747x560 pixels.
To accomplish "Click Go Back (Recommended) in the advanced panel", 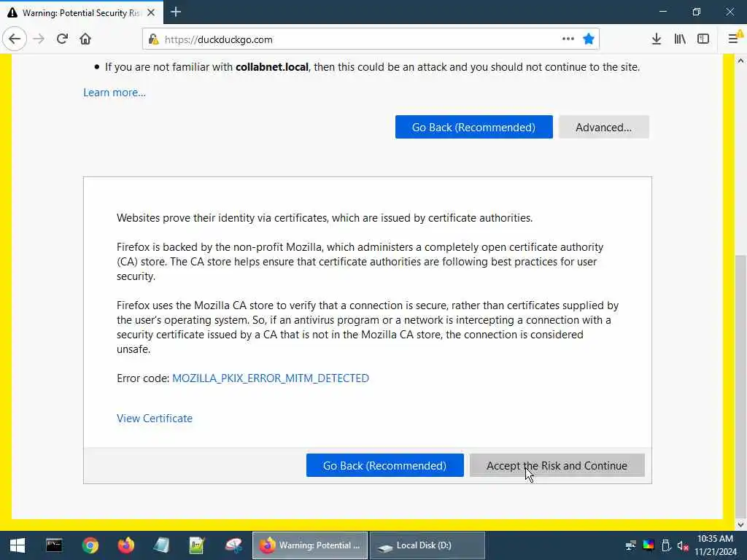I will pyautogui.click(x=384, y=465).
